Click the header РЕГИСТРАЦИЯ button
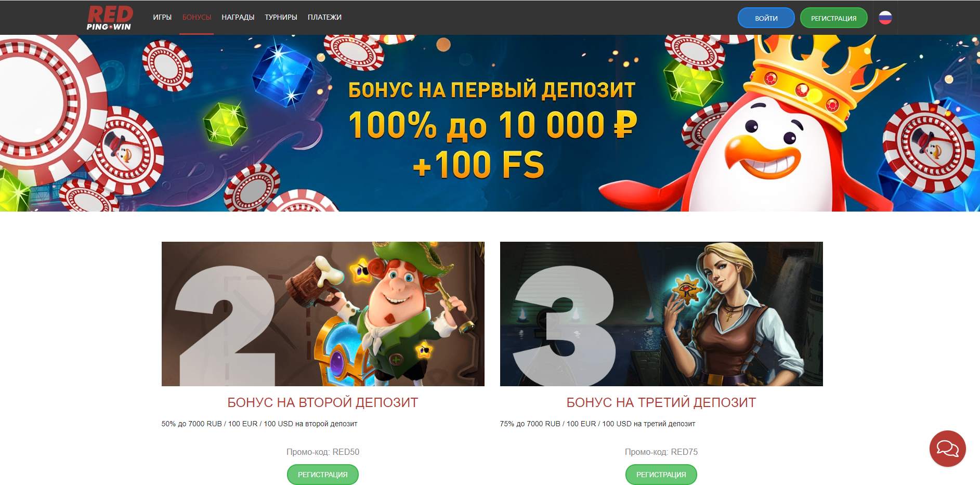Screen dimensions: 980x485 tap(833, 18)
